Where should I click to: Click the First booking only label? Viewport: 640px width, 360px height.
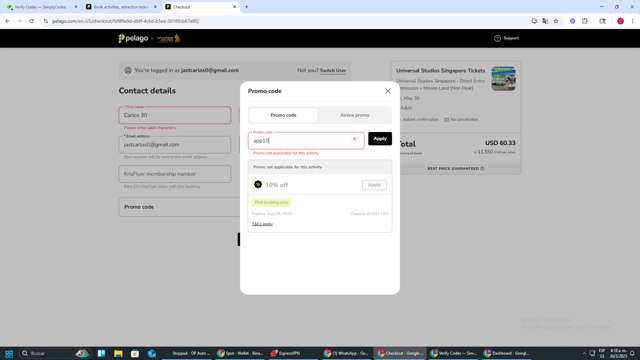coord(271,202)
